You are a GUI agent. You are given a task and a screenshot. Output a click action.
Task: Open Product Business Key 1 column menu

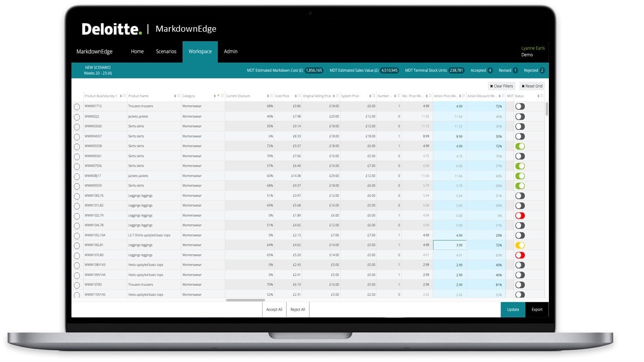click(x=124, y=96)
